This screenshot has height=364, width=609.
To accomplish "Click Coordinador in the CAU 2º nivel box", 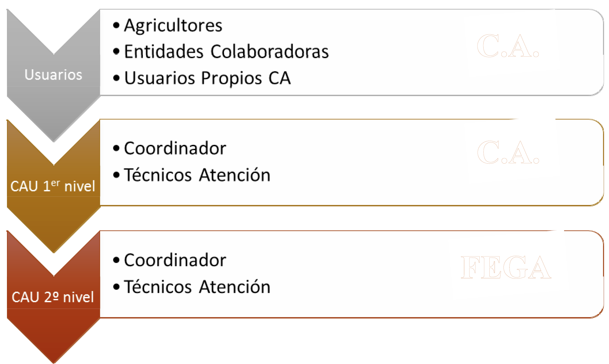I will [175, 260].
